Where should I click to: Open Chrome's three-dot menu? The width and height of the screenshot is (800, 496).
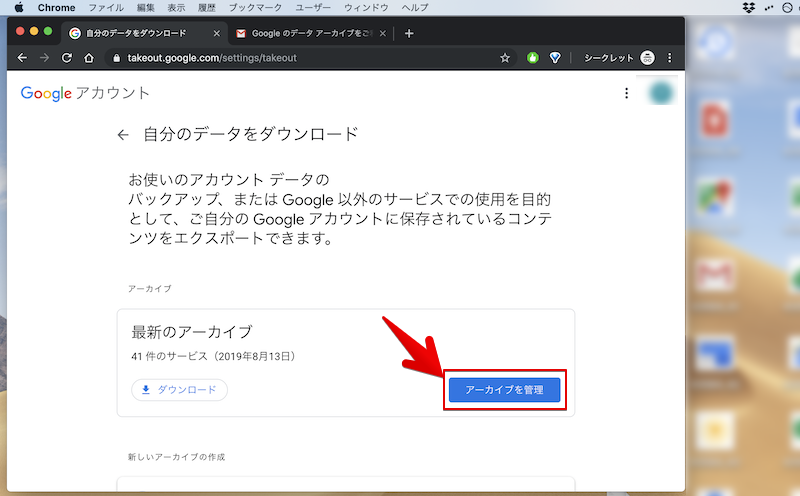pyautogui.click(x=670, y=58)
